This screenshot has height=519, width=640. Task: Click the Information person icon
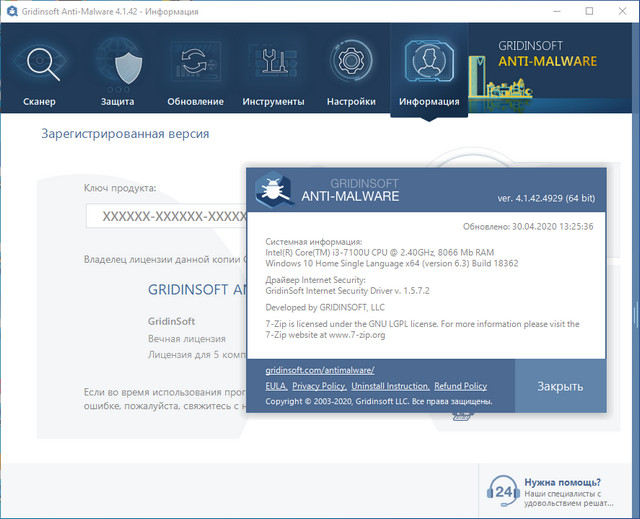pyautogui.click(x=429, y=62)
